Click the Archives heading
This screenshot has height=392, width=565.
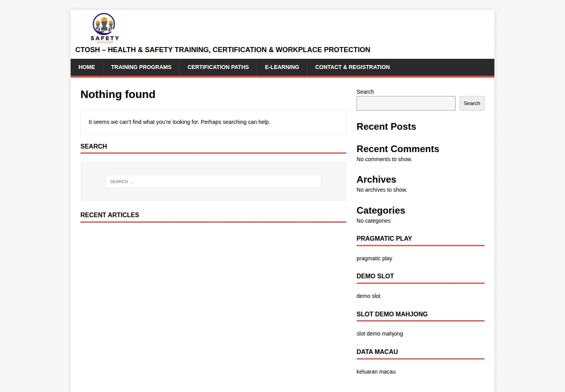coord(376,180)
